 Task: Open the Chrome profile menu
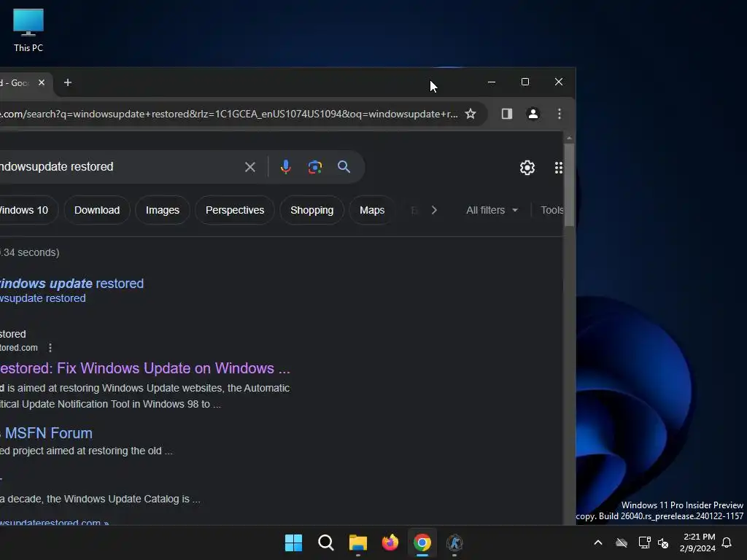[x=533, y=114]
